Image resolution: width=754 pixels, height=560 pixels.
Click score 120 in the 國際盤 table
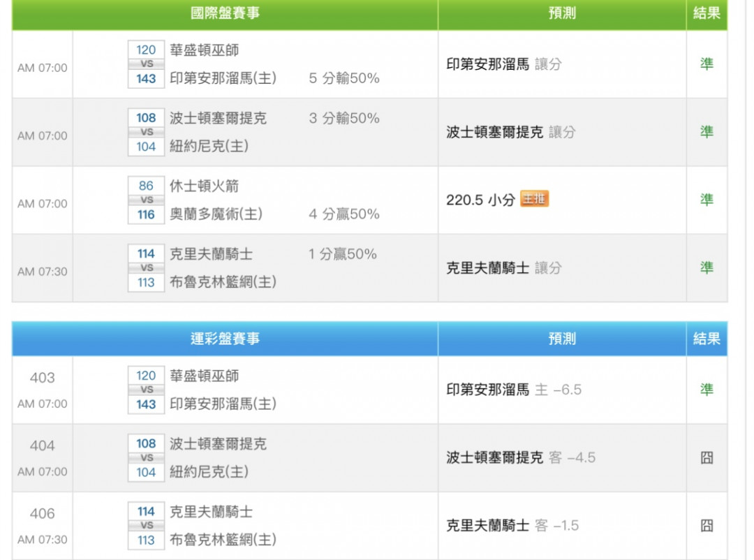(x=146, y=50)
